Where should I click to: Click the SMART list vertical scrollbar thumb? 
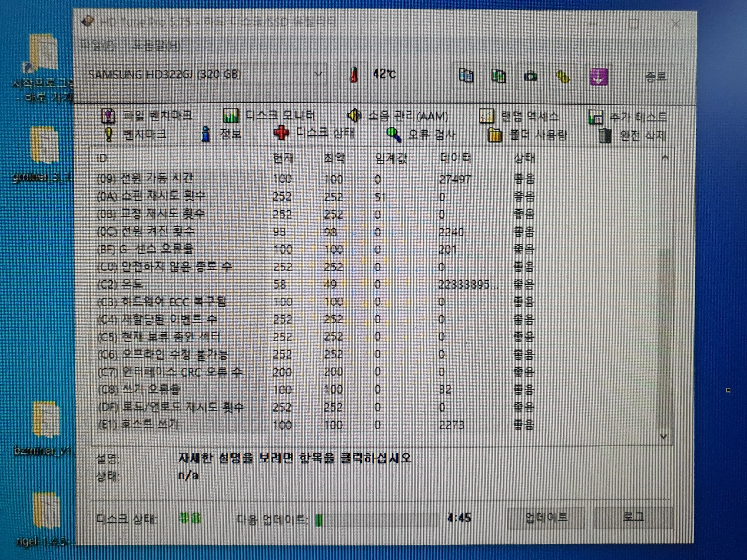tap(664, 339)
